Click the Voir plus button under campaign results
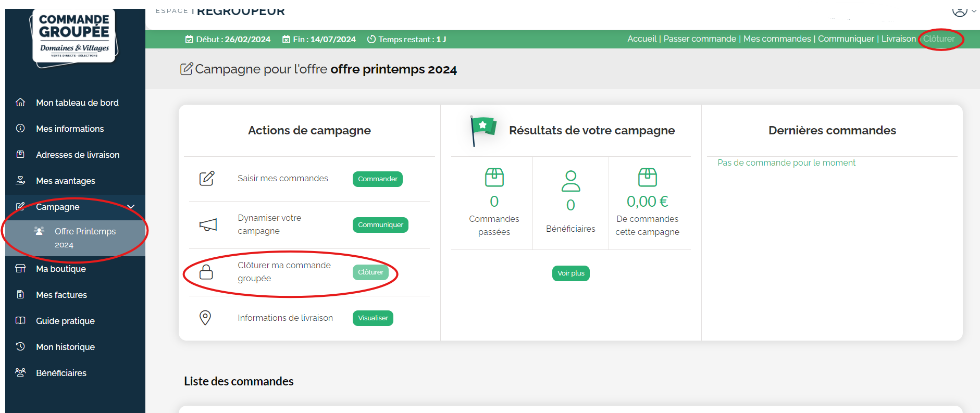980x413 pixels. [x=570, y=273]
